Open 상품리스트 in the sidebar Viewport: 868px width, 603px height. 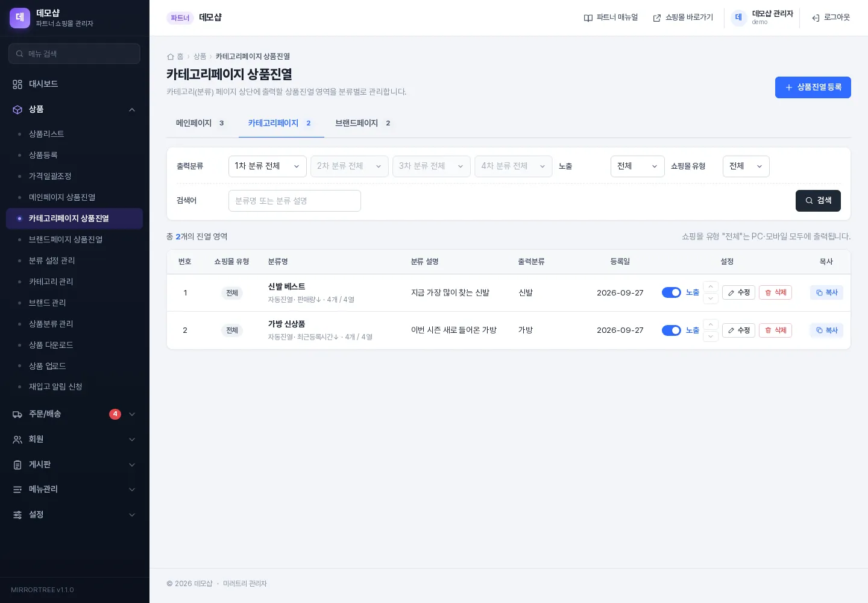(x=75, y=134)
